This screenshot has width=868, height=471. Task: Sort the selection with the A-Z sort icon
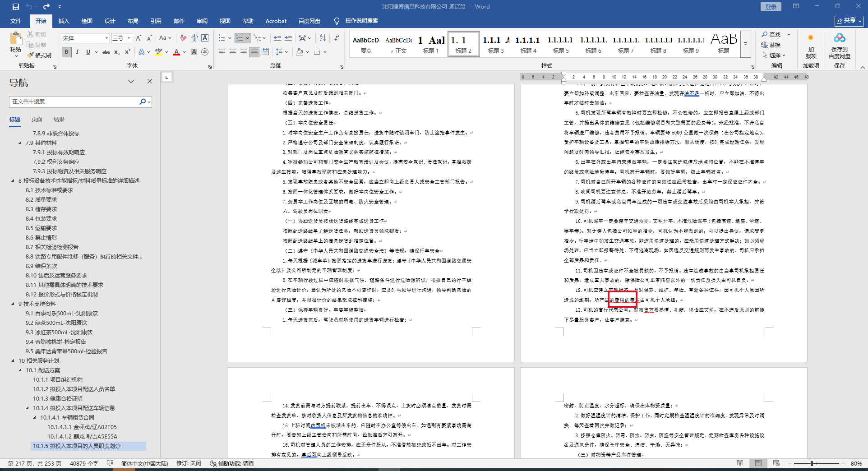[323, 38]
